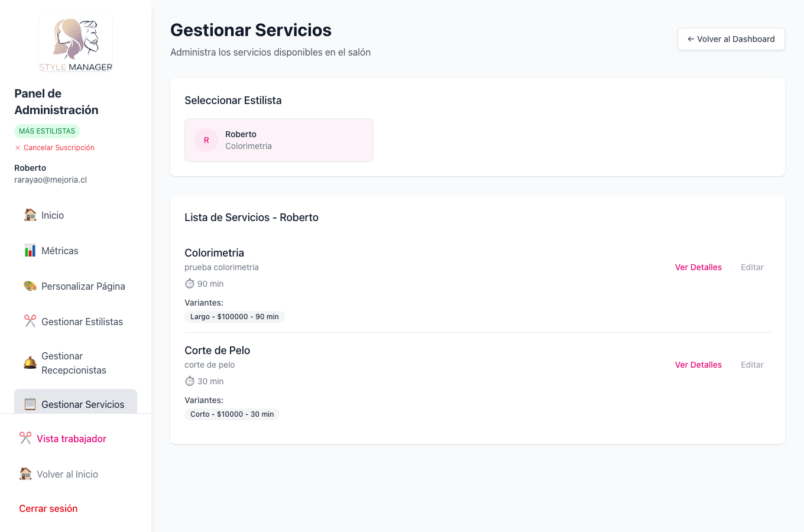Click the clipboard icon beside Gestionar Servicios
Screen dimensions: 804x532
(30, 404)
